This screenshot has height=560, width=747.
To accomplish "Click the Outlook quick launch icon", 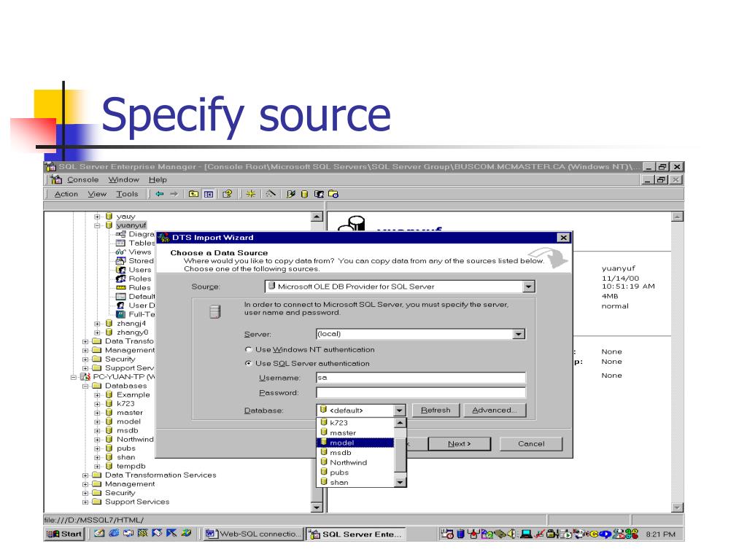I will click(128, 533).
